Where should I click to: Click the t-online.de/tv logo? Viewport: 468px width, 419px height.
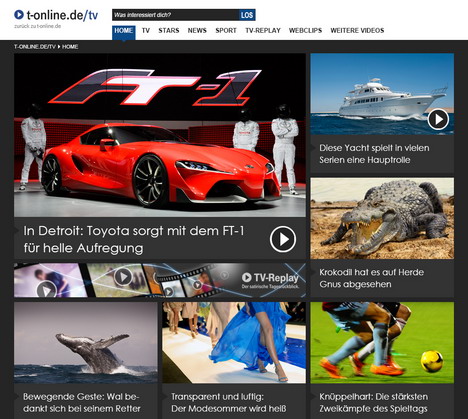56,15
